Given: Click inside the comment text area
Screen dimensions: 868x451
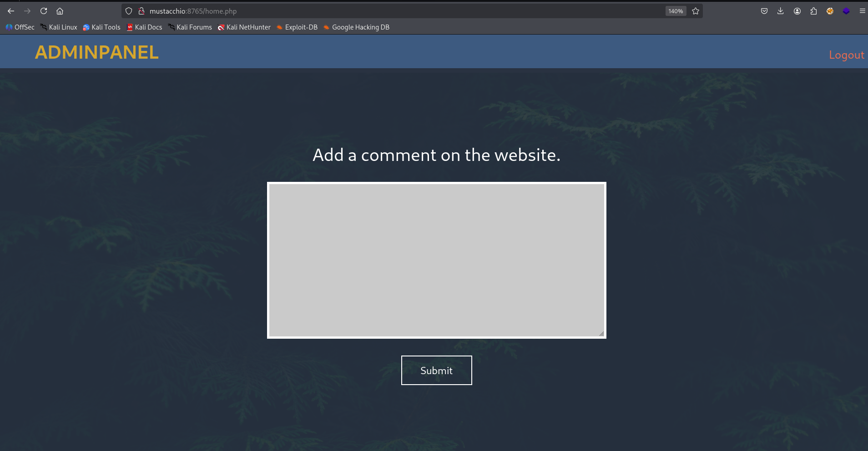Looking at the screenshot, I should (436, 259).
